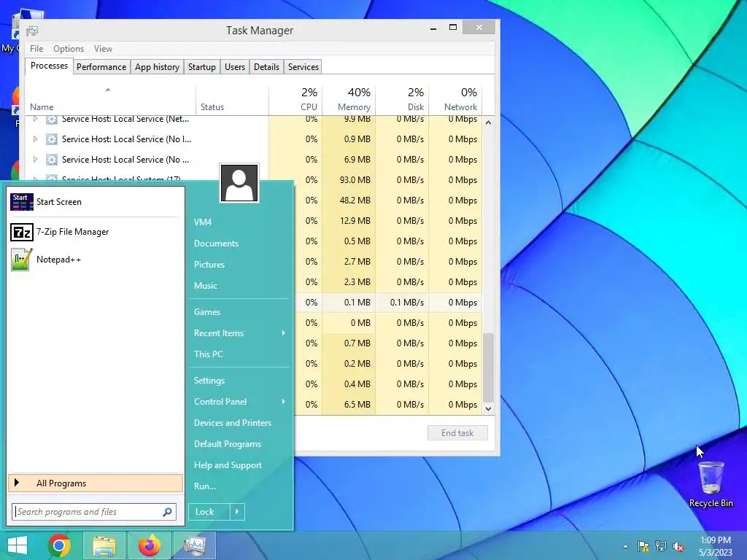Screen dimensions: 747x560
Task: Open Firefox from the taskbar
Action: click(150, 545)
